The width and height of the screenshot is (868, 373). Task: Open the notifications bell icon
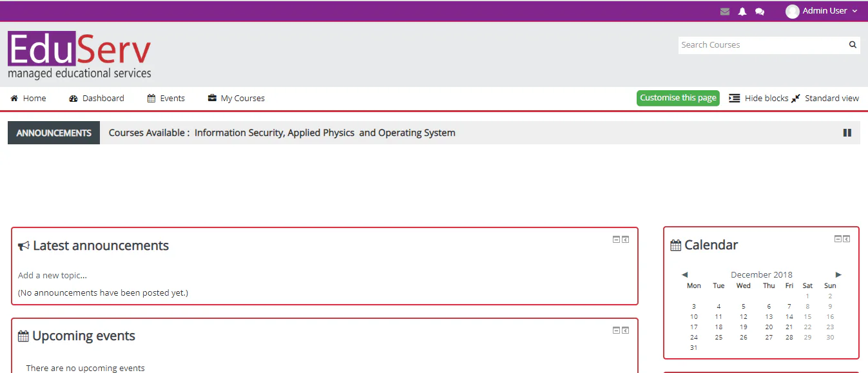tap(742, 12)
